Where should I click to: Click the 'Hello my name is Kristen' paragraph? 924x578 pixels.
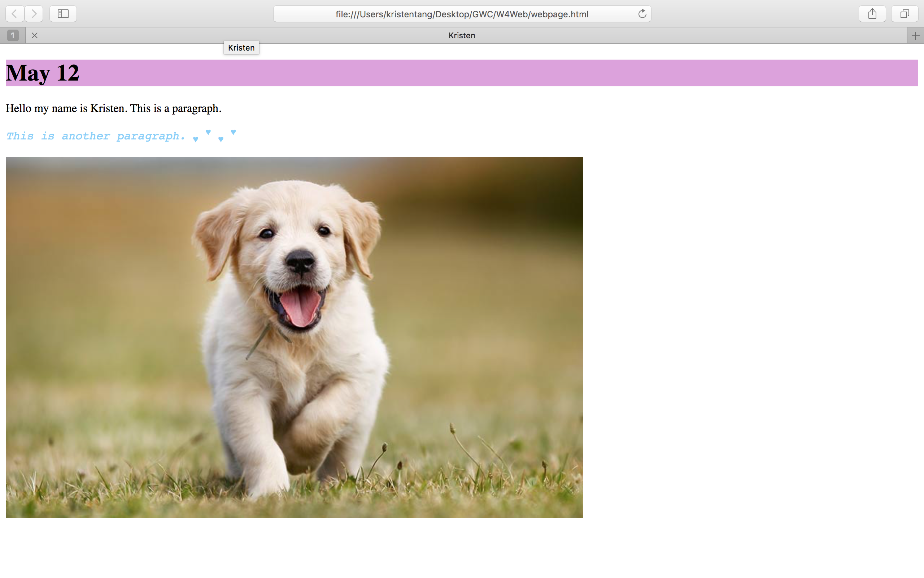[113, 108]
